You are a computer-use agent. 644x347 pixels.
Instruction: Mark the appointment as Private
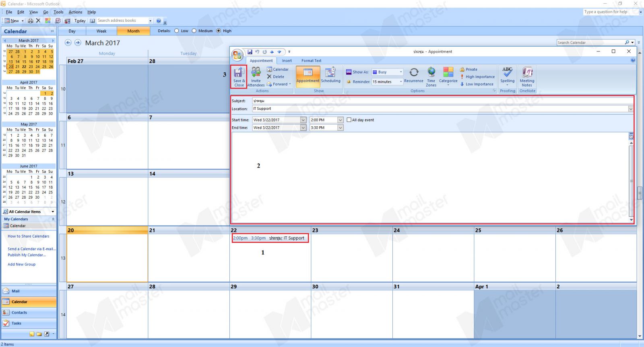469,70
